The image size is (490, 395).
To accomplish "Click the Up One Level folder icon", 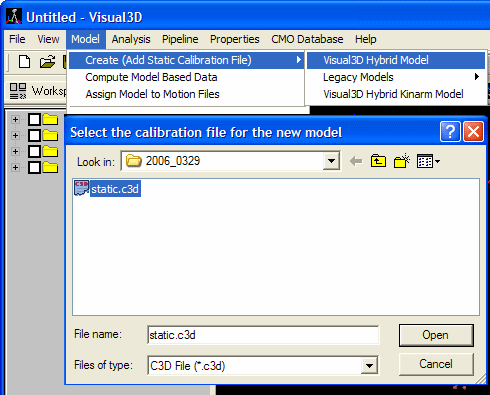I will [378, 161].
